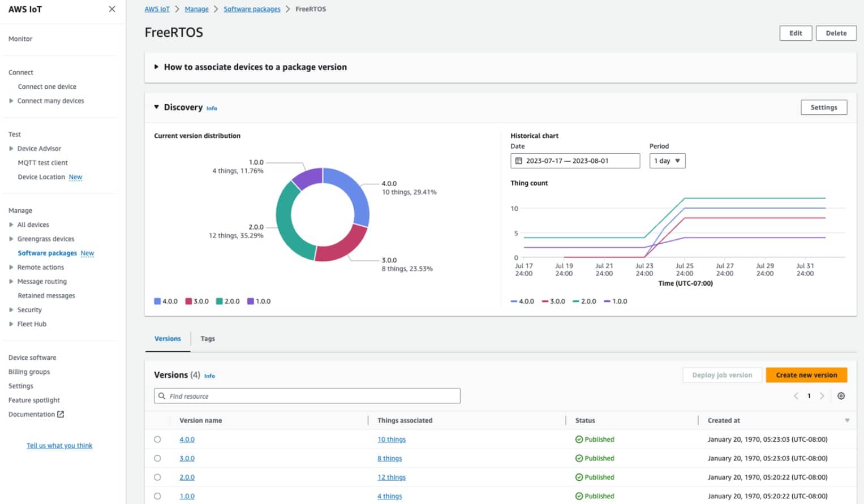The width and height of the screenshot is (864, 504).
Task: Expand Message routing in sidebar
Action: click(x=11, y=281)
